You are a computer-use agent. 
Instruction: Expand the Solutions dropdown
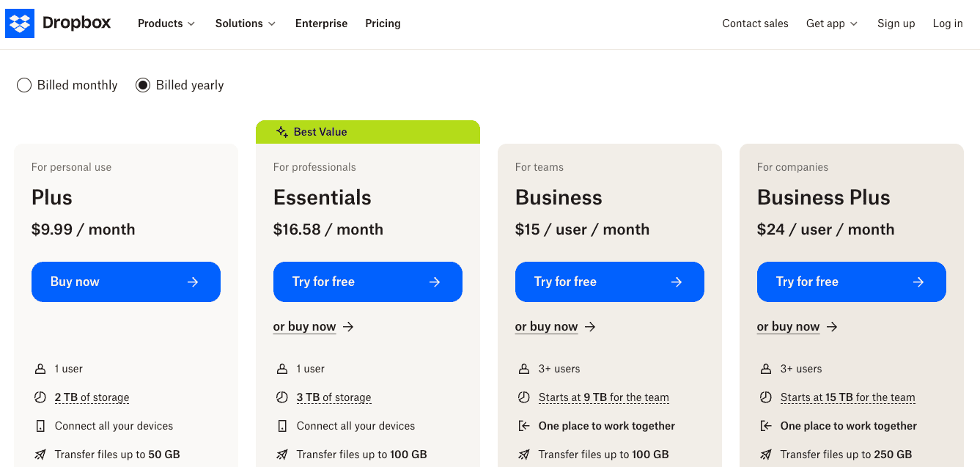[x=245, y=23]
